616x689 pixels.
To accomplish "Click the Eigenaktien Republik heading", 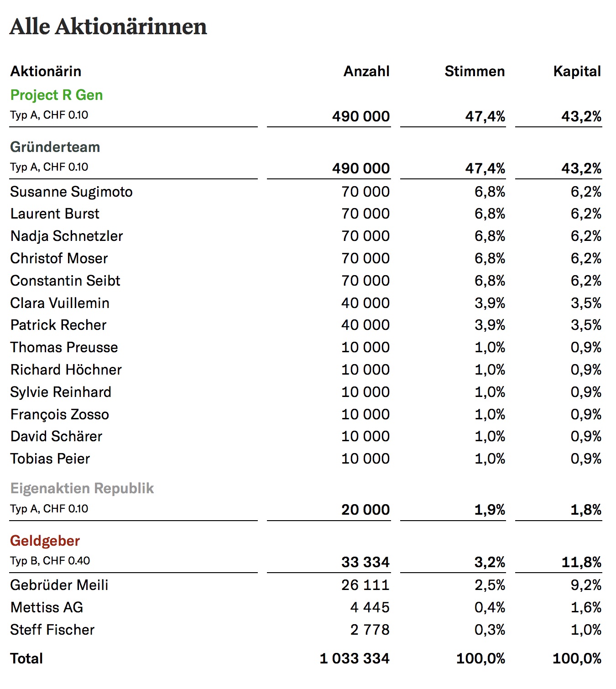I will point(82,488).
